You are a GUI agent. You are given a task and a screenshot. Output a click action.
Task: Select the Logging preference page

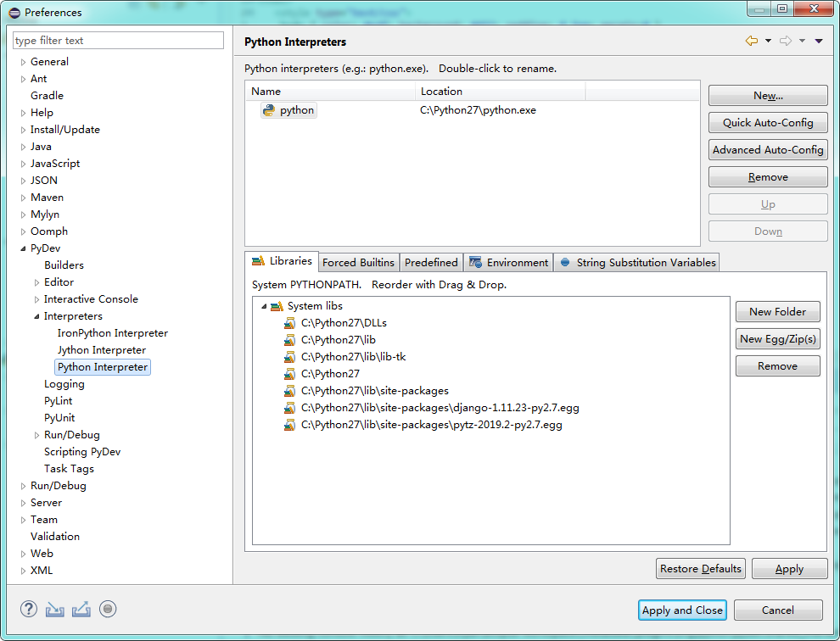coord(64,384)
